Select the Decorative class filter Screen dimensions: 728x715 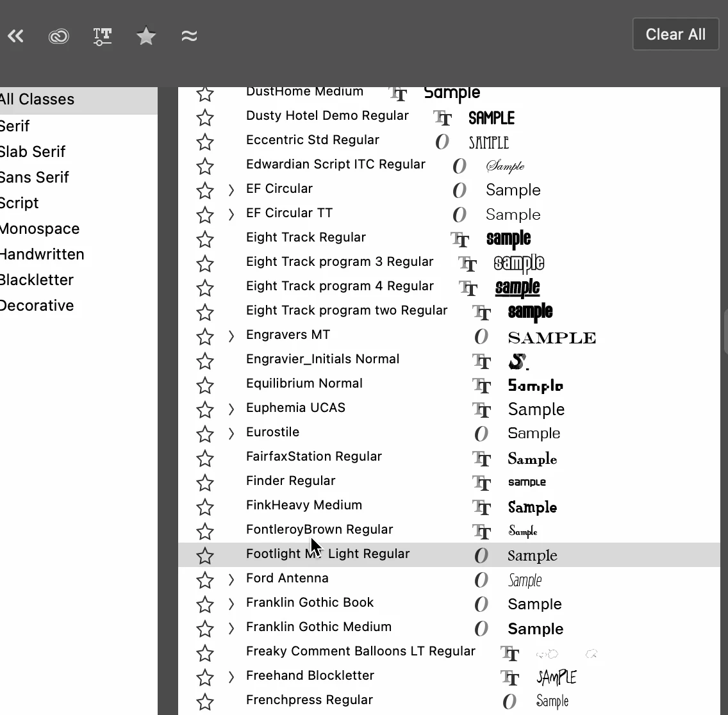pos(37,306)
